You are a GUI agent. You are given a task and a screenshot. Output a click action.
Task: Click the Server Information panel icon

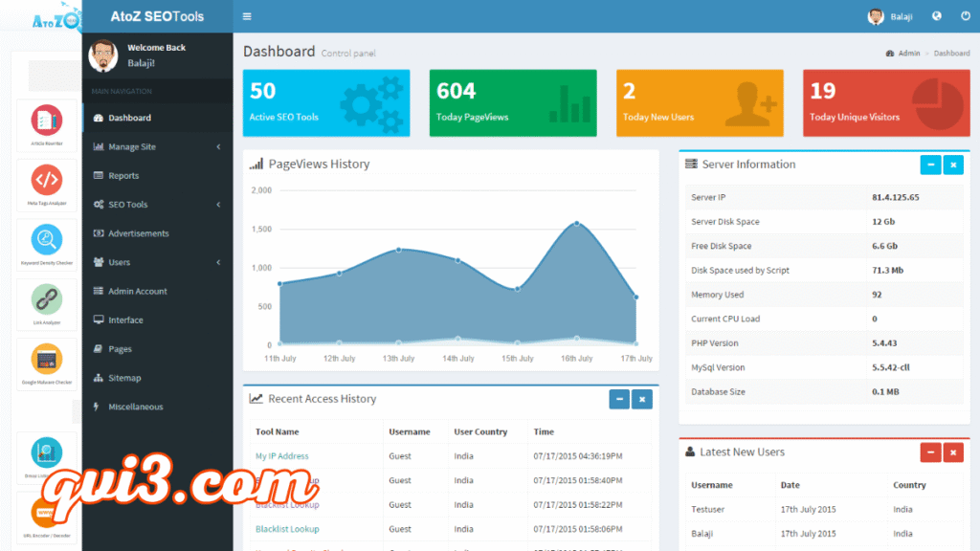click(x=691, y=165)
